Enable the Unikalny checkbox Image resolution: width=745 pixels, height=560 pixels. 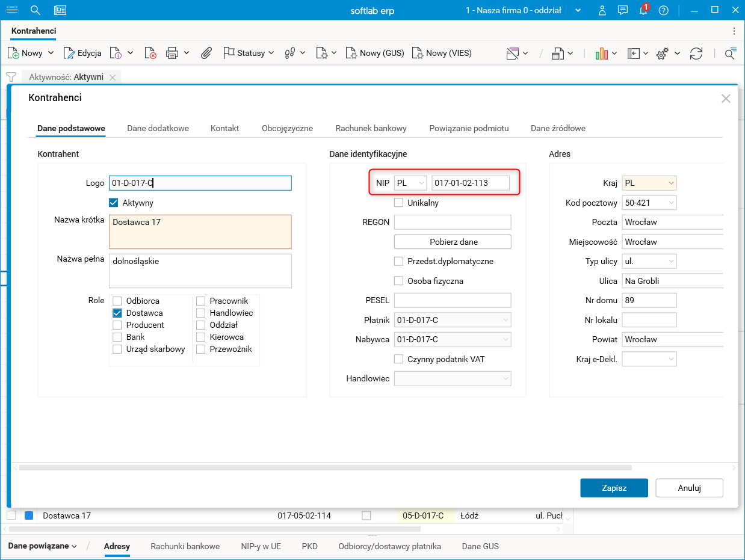point(398,203)
